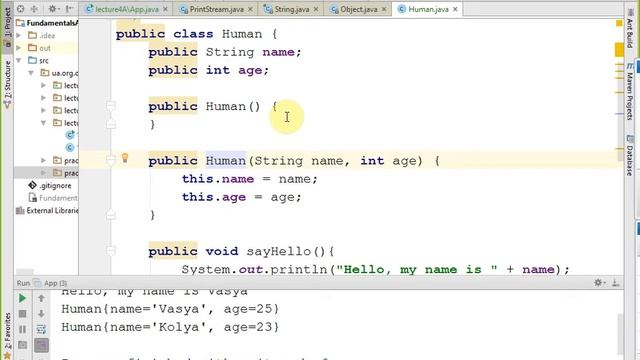
Task: Click the Fundamentals .iml file icon
Action: [x=33, y=198]
